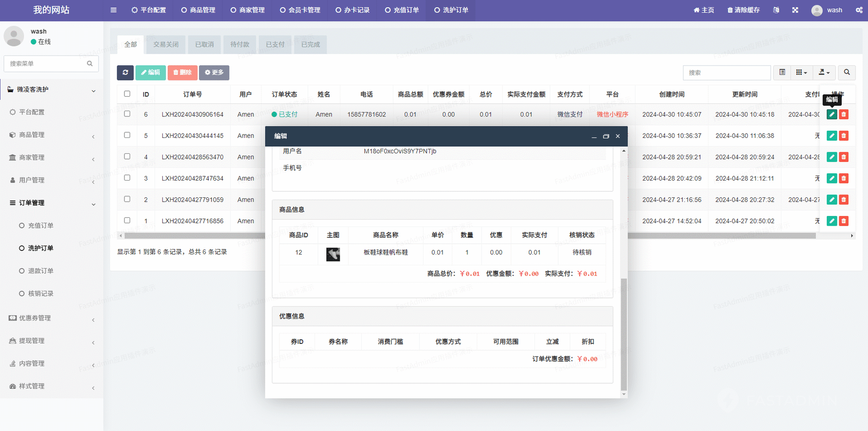Click the table horizontal scrollbar
This screenshot has height=431, width=868.
[470, 236]
